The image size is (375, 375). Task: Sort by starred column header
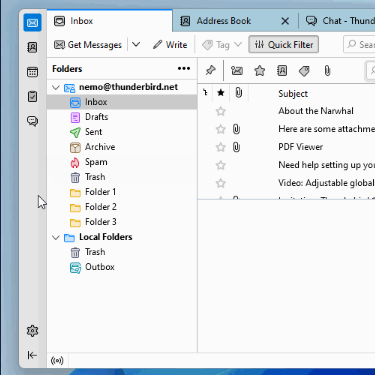pos(221,93)
